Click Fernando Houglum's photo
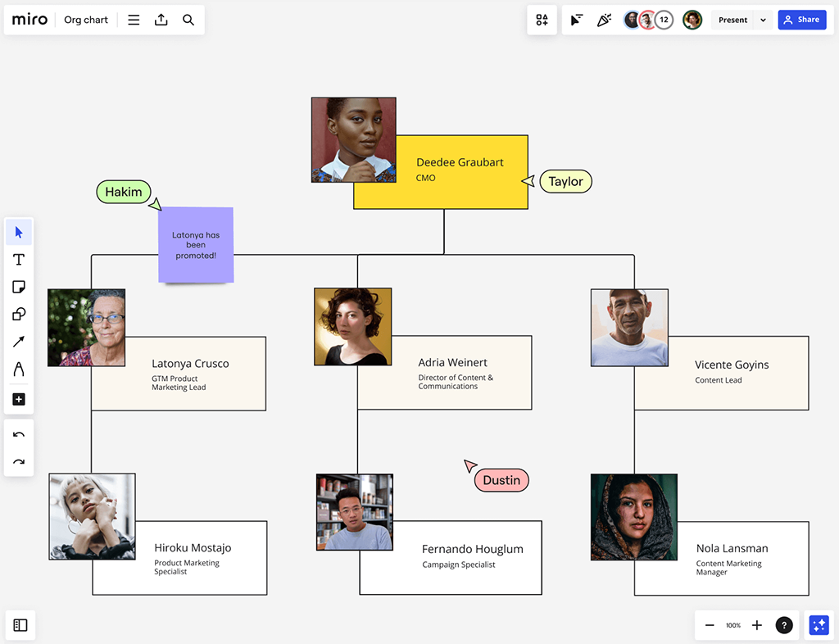This screenshot has height=644, width=839. coord(355,512)
